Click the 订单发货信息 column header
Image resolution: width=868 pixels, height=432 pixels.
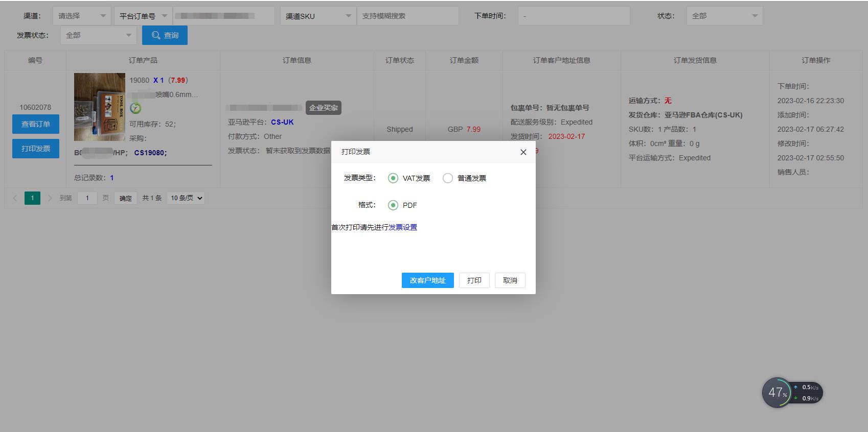pos(695,60)
